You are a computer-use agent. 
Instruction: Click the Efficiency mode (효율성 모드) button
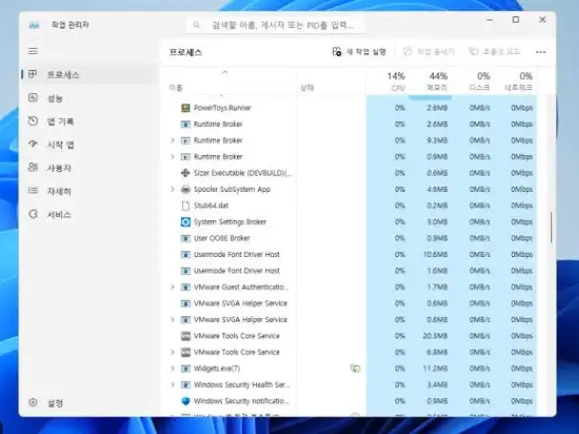pos(494,52)
